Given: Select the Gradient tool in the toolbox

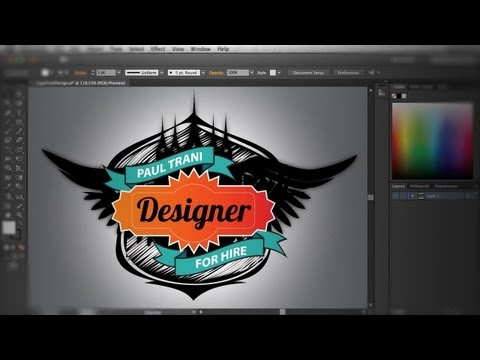Looking at the screenshot, I should [x=19, y=178].
